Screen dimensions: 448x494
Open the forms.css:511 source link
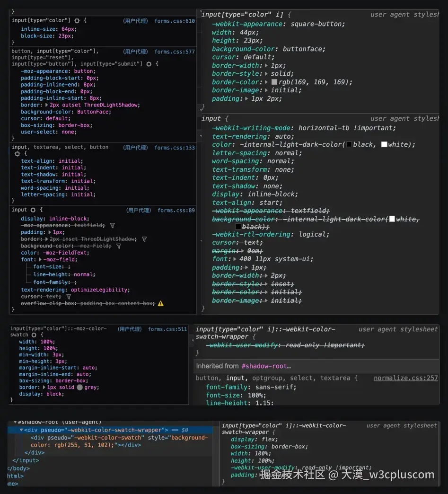tap(167, 329)
